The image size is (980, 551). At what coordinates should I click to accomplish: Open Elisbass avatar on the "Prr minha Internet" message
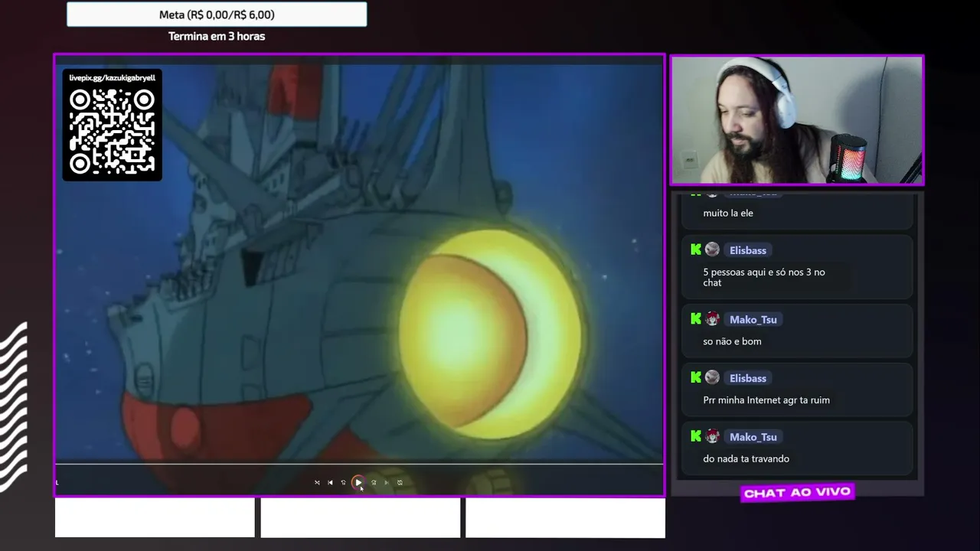click(x=712, y=377)
